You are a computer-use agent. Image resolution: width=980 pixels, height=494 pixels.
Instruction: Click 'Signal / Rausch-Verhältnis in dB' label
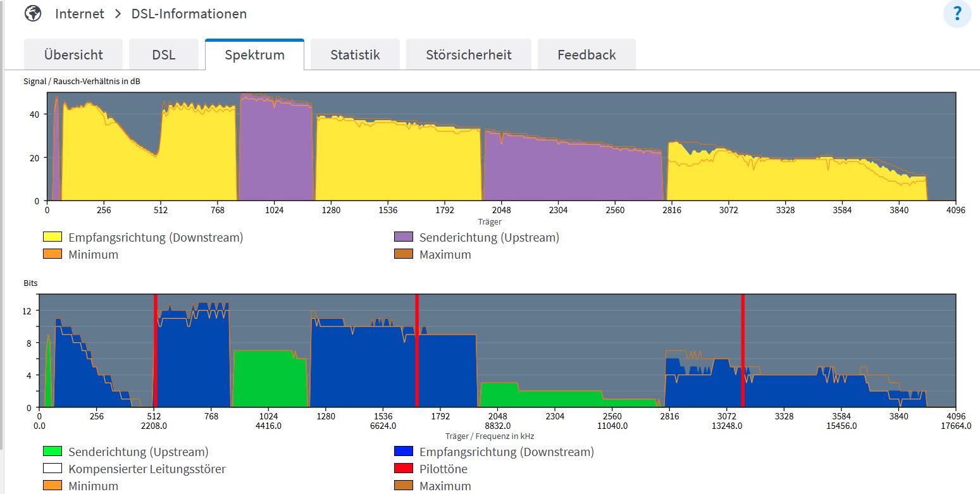click(82, 81)
